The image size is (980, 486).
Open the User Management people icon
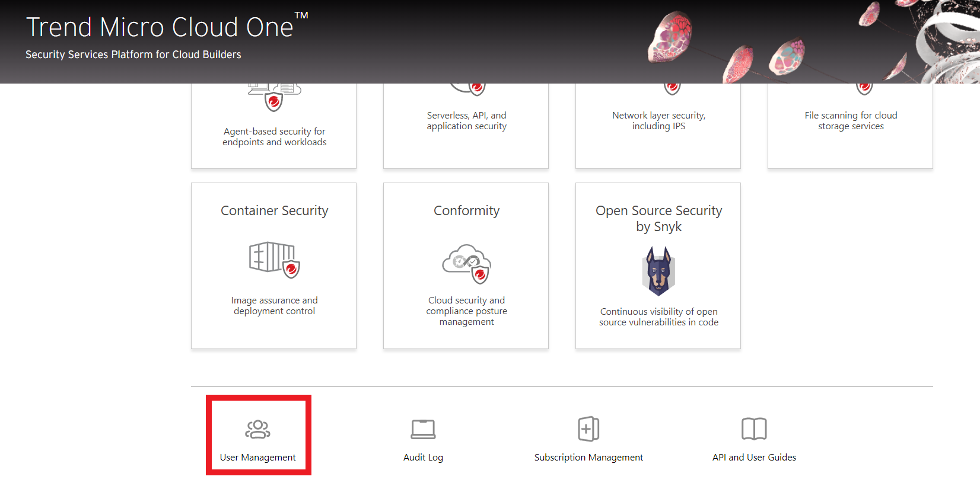click(x=257, y=429)
